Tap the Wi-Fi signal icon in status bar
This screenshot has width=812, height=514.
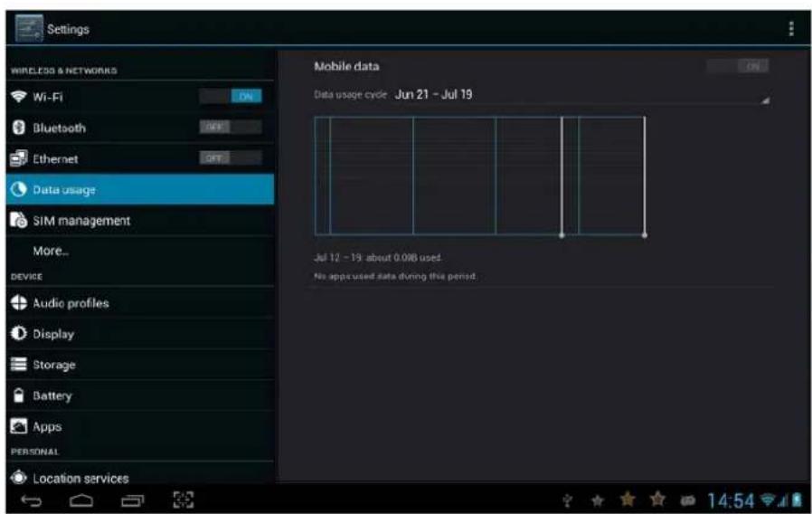(x=768, y=500)
